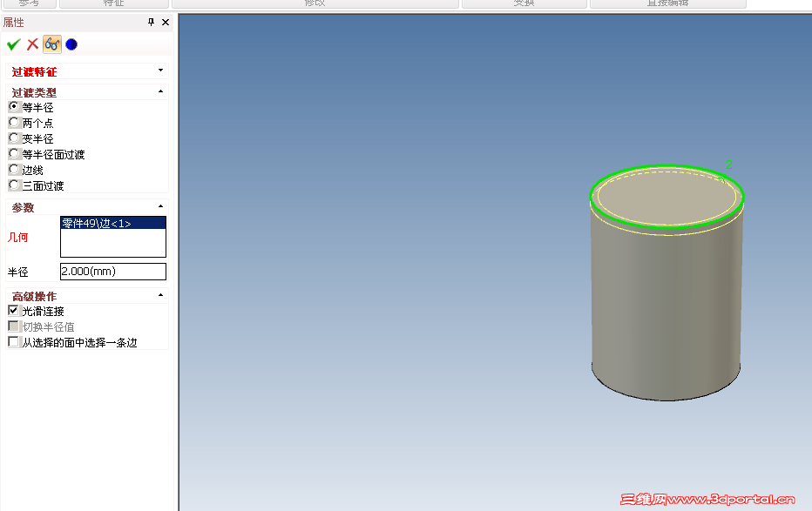Uncheck the 光滑连接 checkbox

[x=13, y=310]
